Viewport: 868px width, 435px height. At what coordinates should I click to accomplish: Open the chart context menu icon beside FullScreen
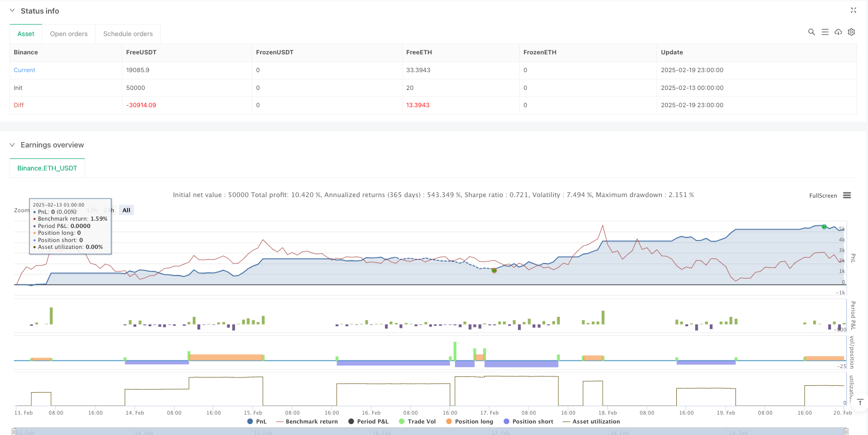[x=847, y=196]
